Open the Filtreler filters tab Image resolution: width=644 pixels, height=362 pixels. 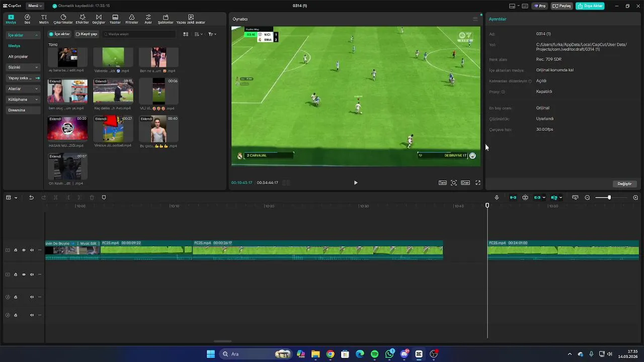132,19
